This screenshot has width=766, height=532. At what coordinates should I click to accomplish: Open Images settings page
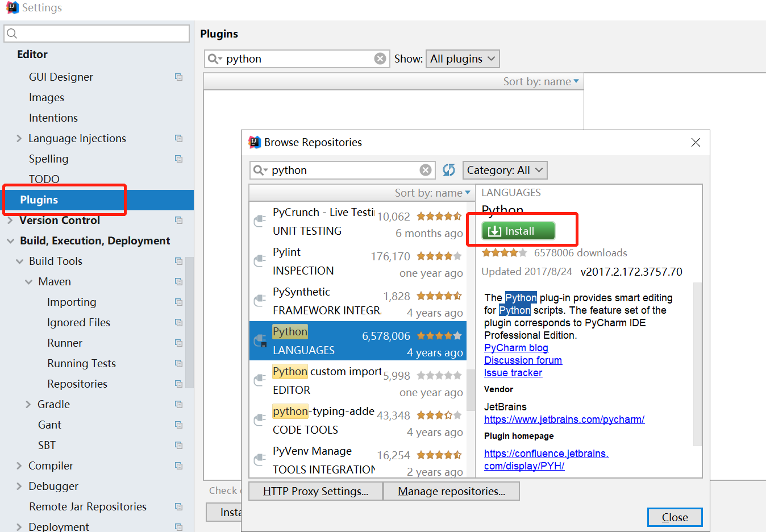tap(47, 97)
